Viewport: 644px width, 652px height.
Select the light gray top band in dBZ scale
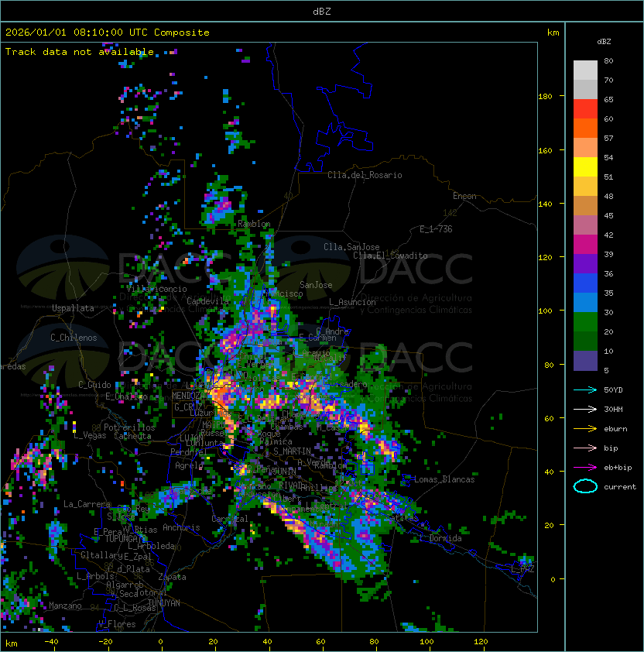point(585,70)
